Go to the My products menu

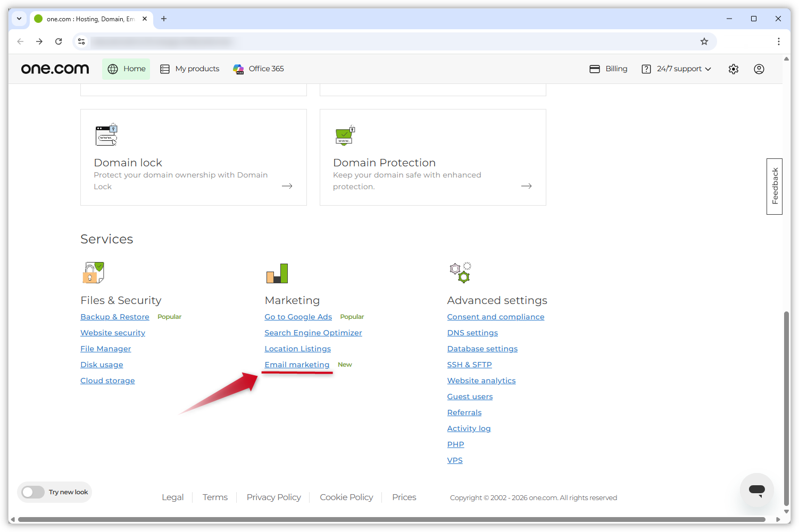pos(190,69)
